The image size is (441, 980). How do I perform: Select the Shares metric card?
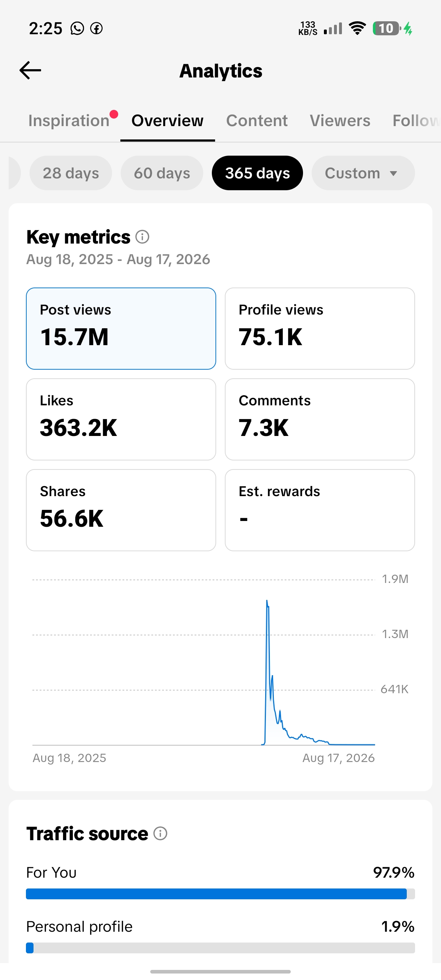pos(121,510)
